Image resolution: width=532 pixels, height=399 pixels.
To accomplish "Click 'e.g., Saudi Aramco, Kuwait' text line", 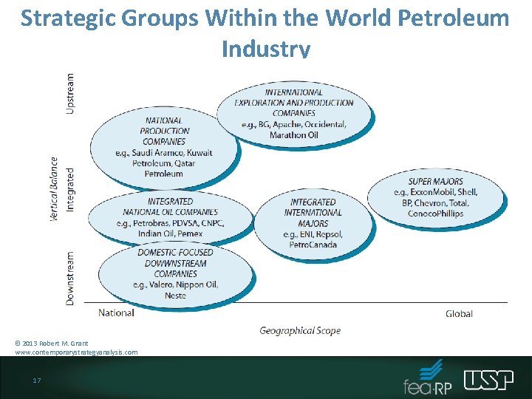I will 164,153.
